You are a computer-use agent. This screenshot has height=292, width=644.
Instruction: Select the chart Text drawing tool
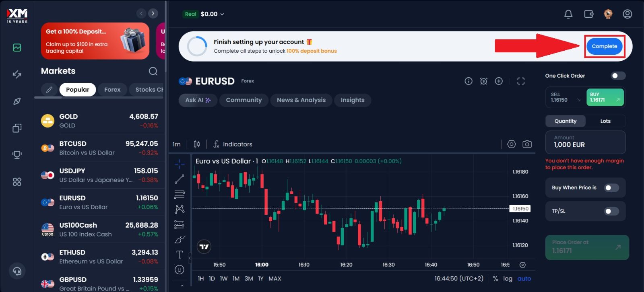pyautogui.click(x=180, y=255)
